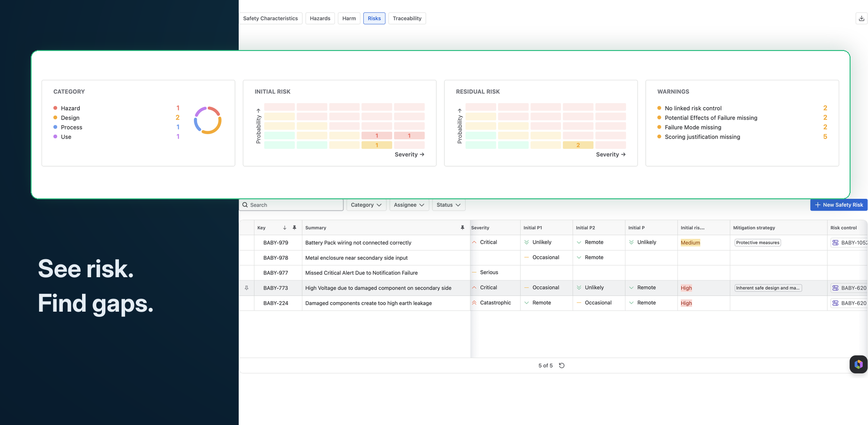Image resolution: width=868 pixels, height=425 pixels.
Task: Click the Medium initial risk badge
Action: 690,243
